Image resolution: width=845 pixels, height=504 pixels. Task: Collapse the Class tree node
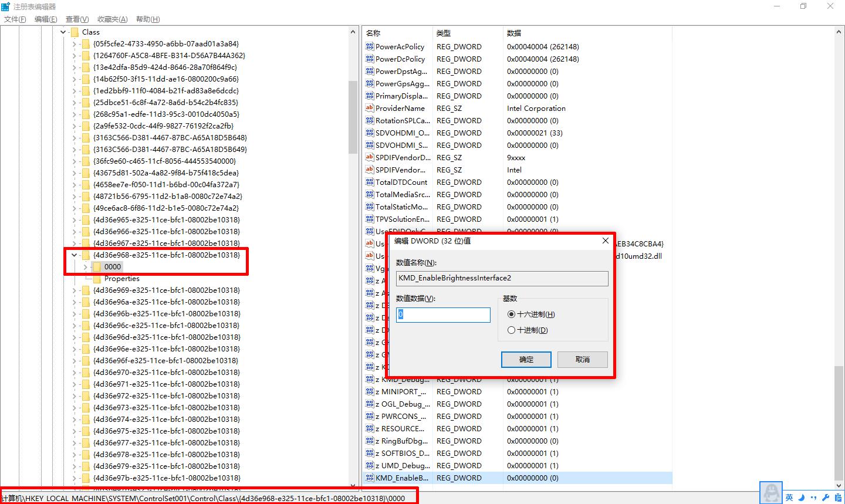click(63, 32)
